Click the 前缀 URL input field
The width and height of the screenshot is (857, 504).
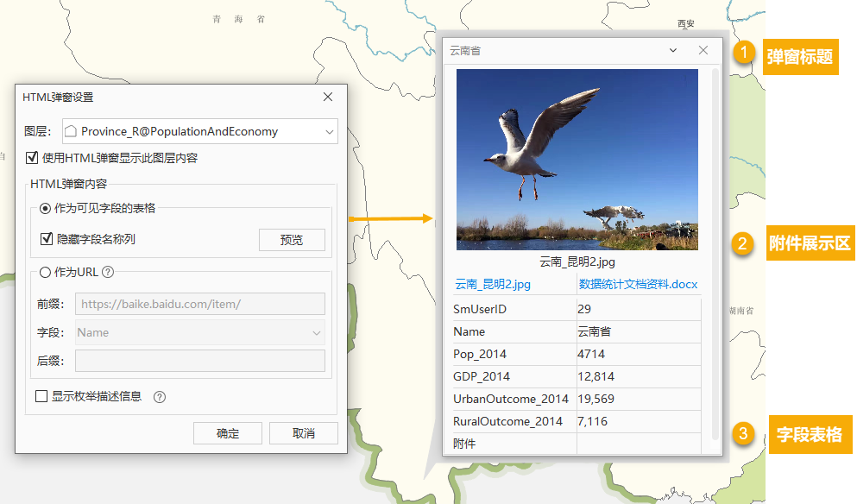point(199,304)
